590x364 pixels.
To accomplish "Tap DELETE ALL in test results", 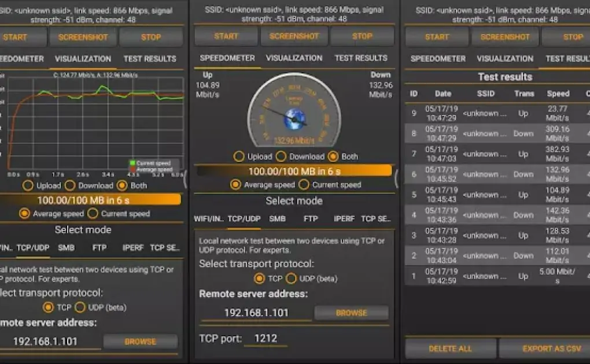I will coord(451,348).
